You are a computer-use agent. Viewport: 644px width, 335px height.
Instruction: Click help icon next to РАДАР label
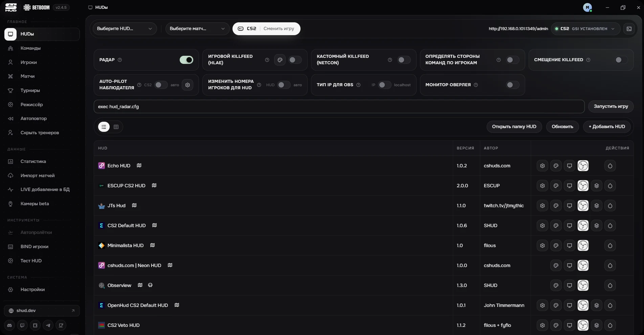[x=120, y=60]
